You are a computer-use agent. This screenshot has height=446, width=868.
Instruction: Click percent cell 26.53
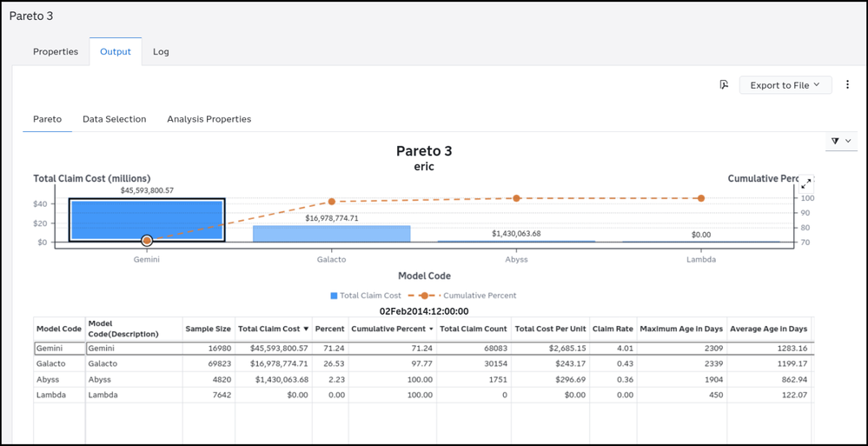330,364
